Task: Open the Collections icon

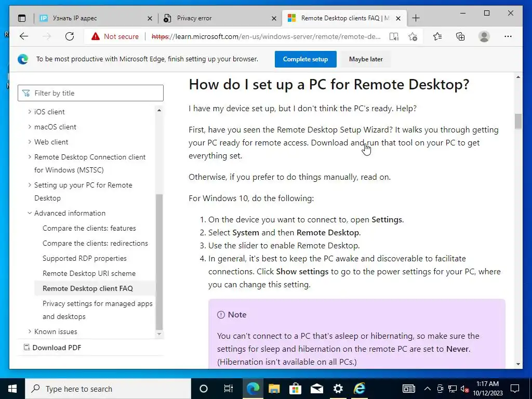Action: coord(460,36)
